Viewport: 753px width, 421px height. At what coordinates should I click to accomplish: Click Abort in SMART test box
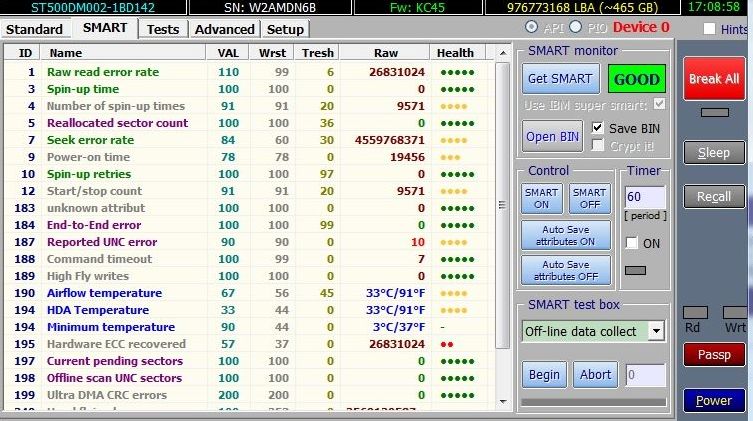click(x=595, y=374)
